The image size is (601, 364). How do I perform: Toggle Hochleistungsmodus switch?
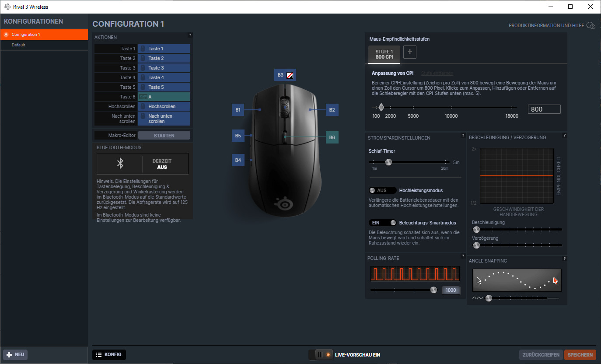coord(383,190)
